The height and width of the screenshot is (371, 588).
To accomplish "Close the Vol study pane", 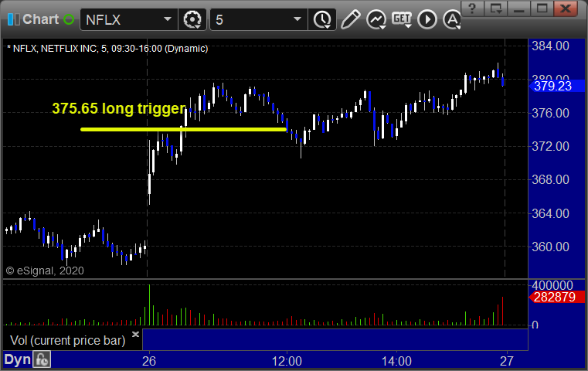I will pos(135,334).
